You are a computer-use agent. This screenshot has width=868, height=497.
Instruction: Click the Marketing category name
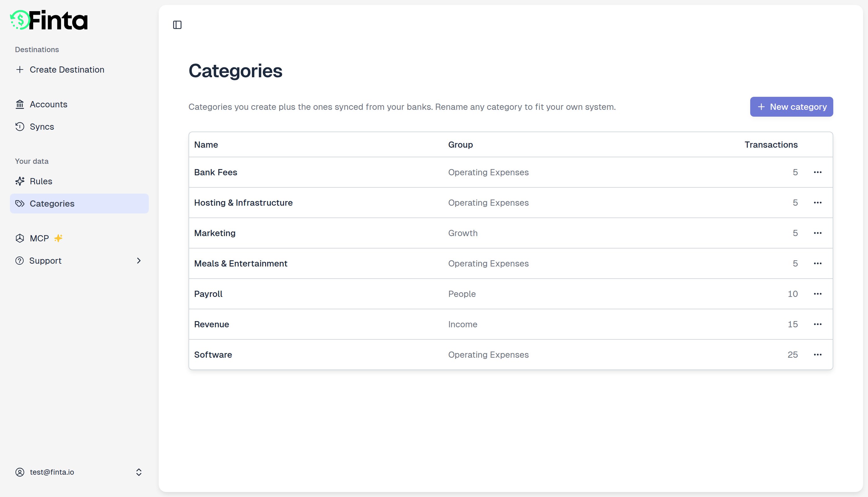point(215,233)
